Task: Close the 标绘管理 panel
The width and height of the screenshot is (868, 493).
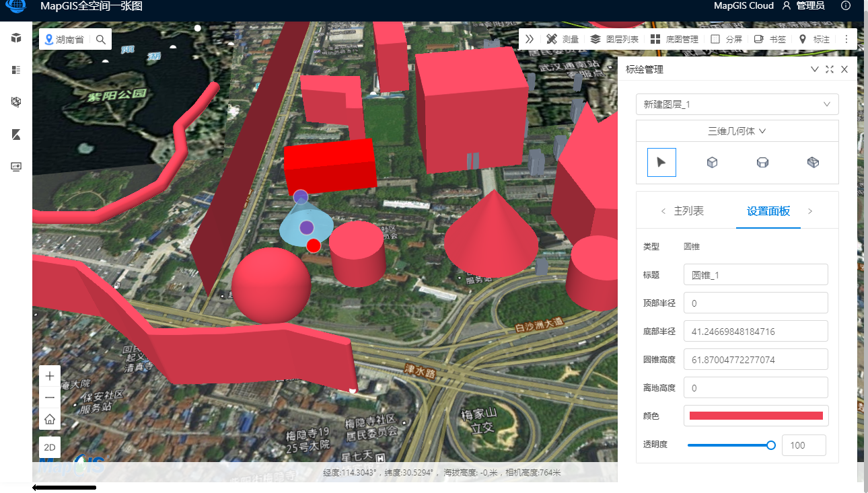Action: (x=844, y=69)
